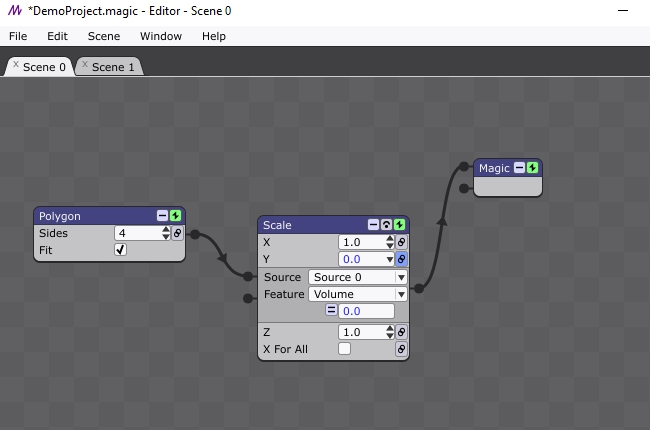650x430 pixels.
Task: Increase Scale Z with up stepper arrow
Action: click(x=390, y=328)
